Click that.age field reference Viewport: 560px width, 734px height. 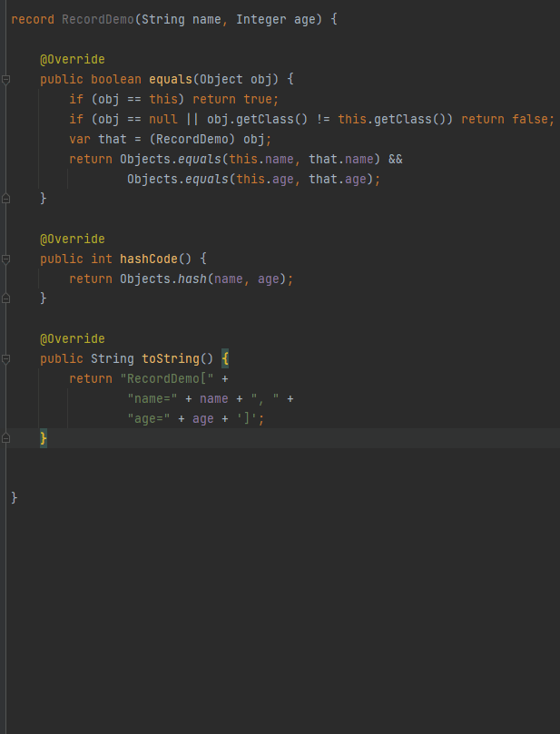point(337,180)
